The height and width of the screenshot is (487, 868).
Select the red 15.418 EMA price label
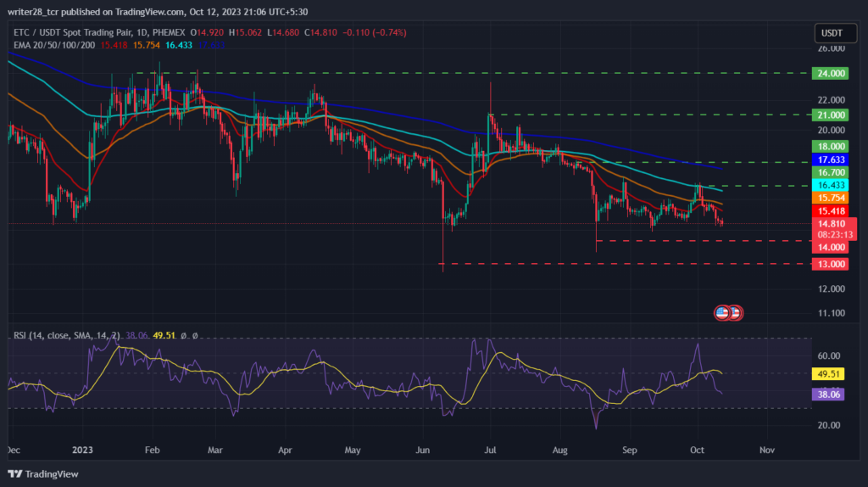pyautogui.click(x=830, y=211)
